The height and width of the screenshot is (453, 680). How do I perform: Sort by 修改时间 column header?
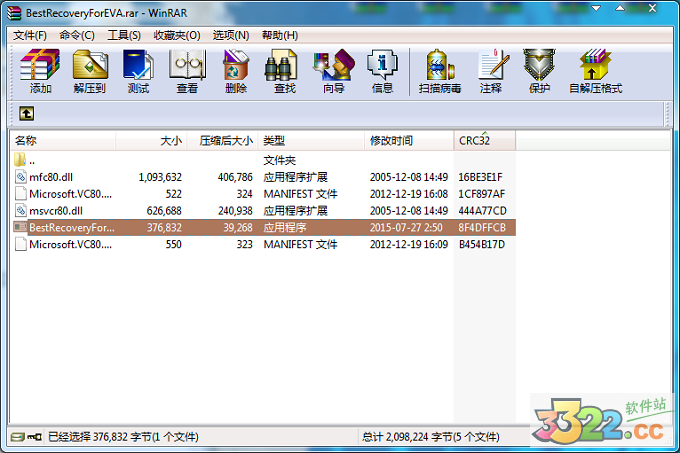[x=409, y=140]
